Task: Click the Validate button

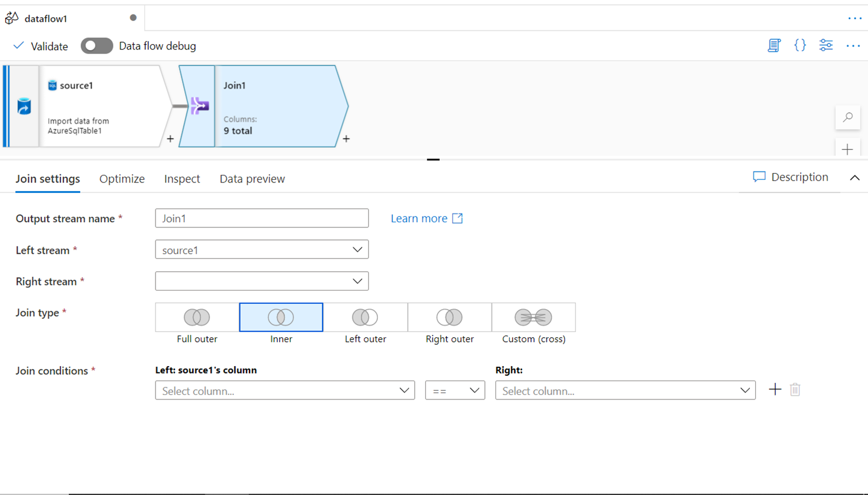Action: coord(40,46)
